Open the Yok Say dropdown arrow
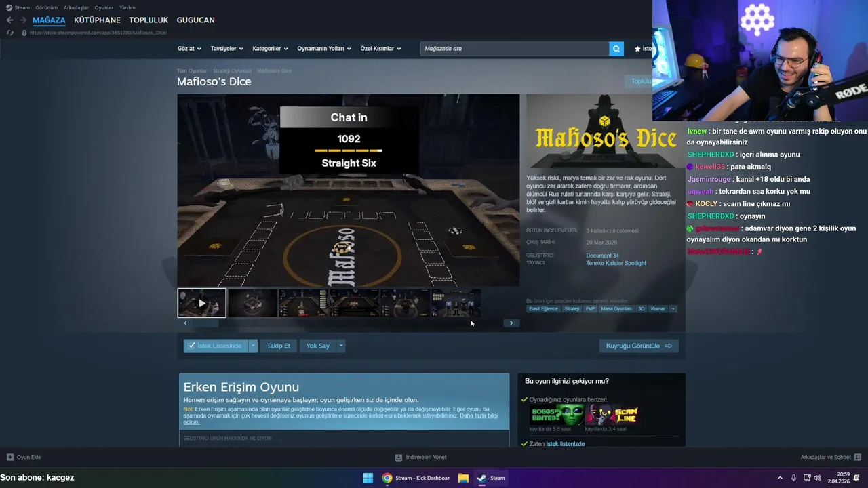The image size is (868, 488). 341,346
